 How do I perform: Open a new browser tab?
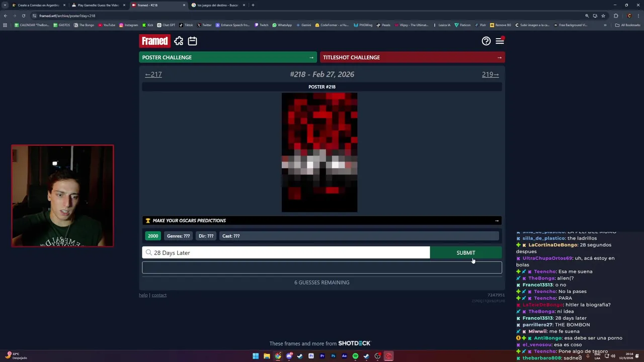tap(253, 5)
